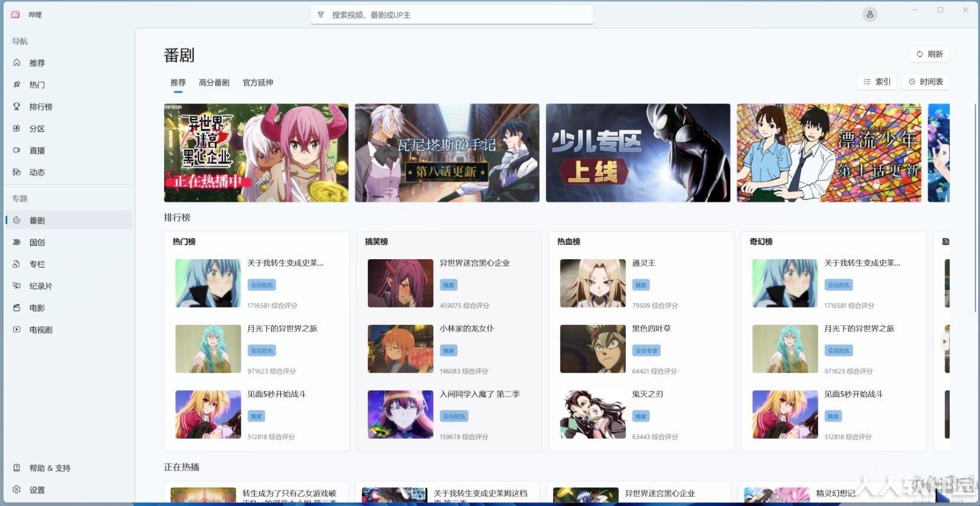The width and height of the screenshot is (980, 506).
Task: Switch to the 推荐 tab
Action: (x=178, y=83)
